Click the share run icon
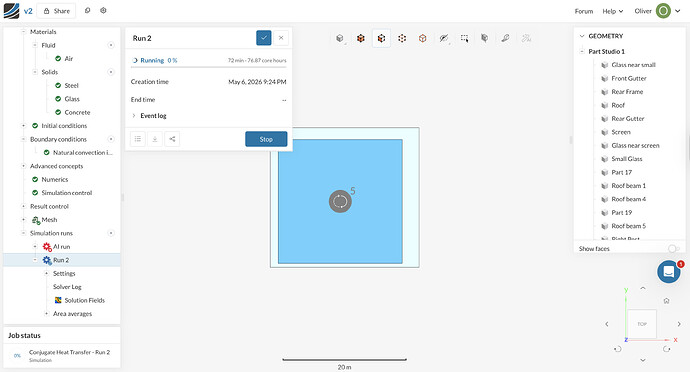Image resolution: width=690 pixels, height=372 pixels. coord(172,139)
